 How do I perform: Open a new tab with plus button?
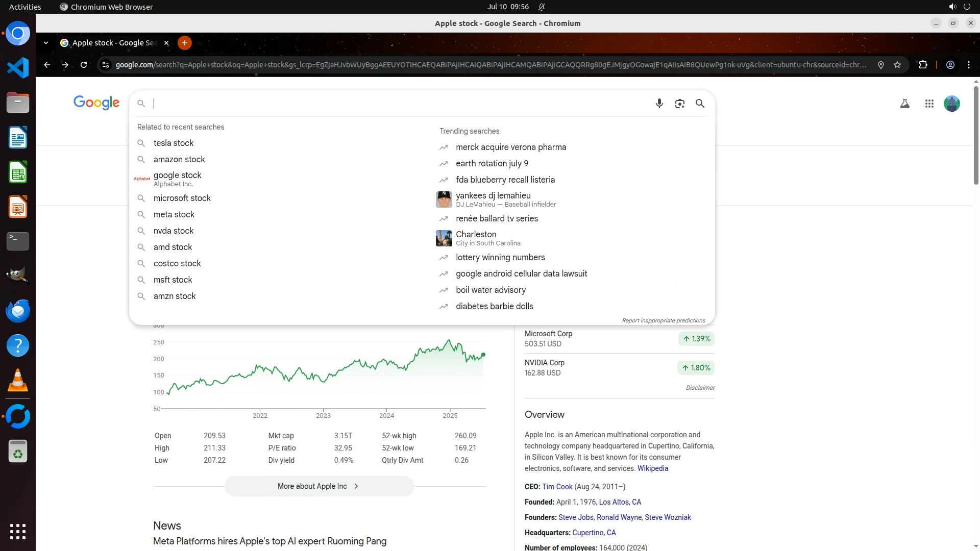[184, 43]
